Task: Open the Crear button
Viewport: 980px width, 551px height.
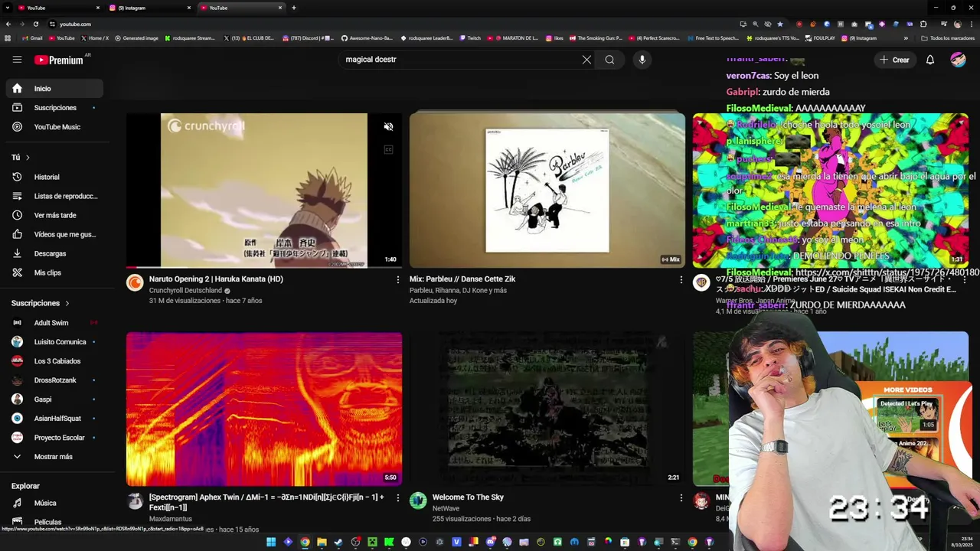Action: [894, 60]
